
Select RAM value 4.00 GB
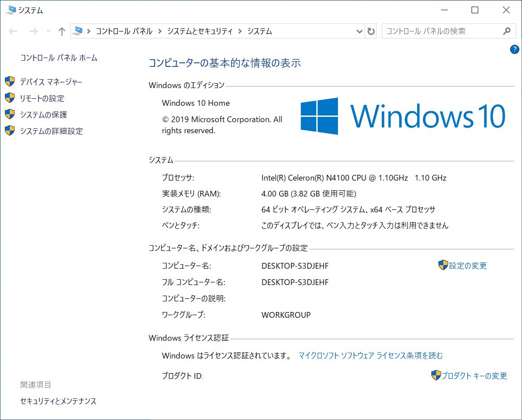[309, 194]
